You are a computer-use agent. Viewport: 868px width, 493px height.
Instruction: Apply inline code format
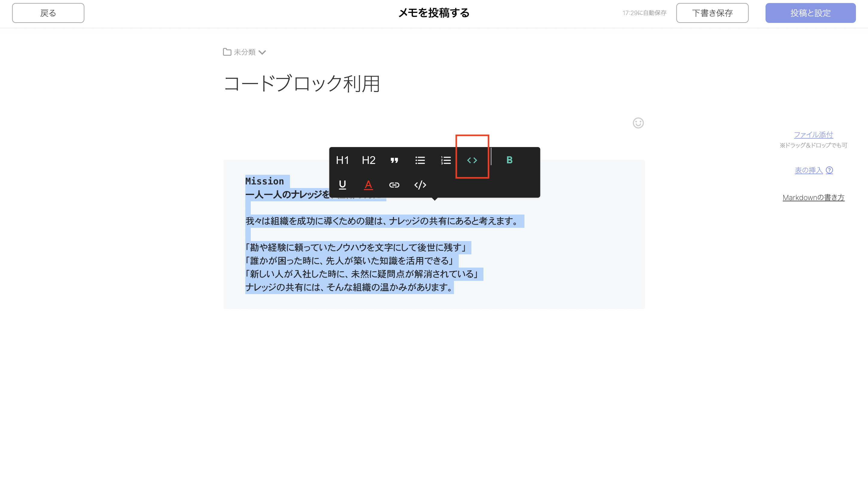coord(420,185)
